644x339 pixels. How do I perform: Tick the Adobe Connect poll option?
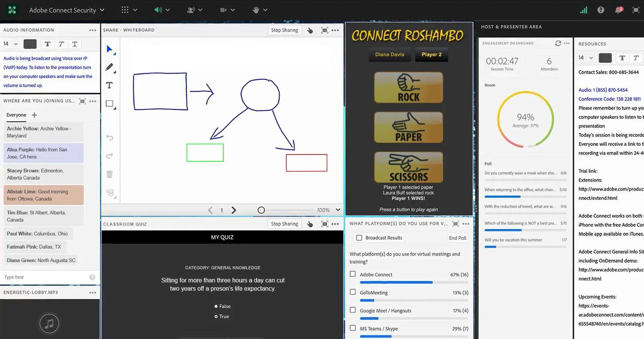[353, 274]
